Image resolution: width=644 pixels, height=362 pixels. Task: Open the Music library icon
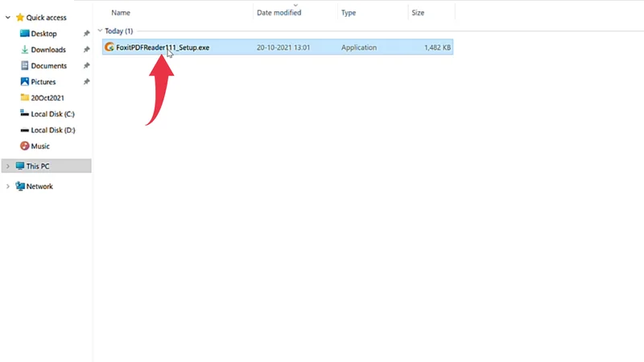click(24, 146)
